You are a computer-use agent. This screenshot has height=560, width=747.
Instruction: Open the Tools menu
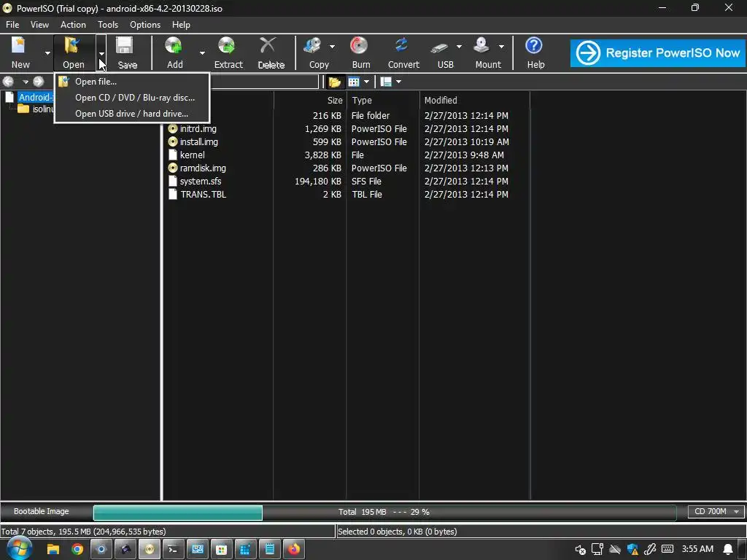coord(108,25)
